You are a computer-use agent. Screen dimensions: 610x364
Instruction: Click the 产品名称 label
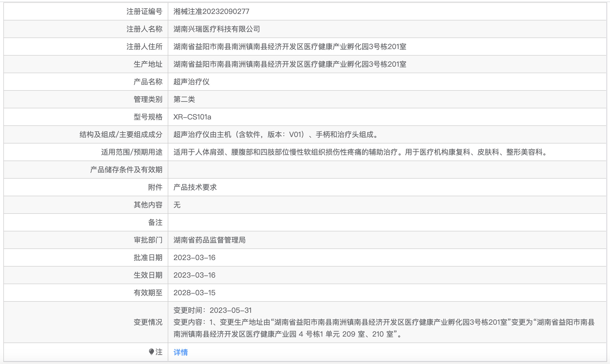click(x=148, y=82)
